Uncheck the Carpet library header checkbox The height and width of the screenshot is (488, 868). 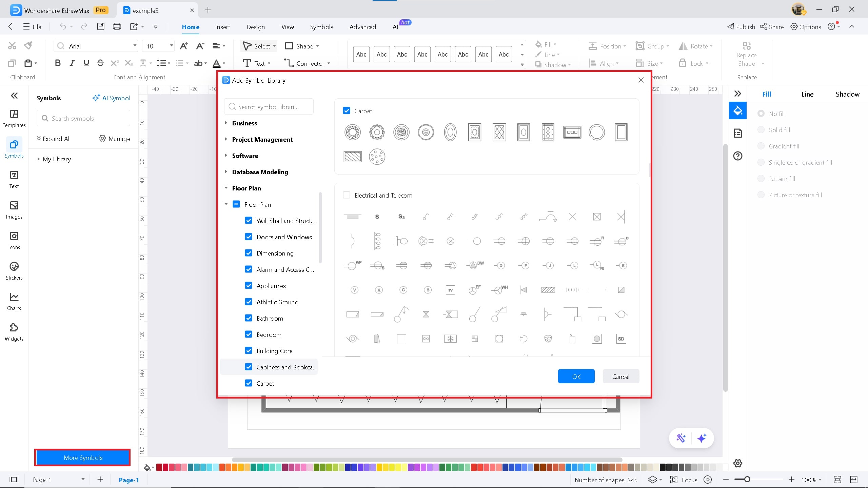(x=347, y=111)
